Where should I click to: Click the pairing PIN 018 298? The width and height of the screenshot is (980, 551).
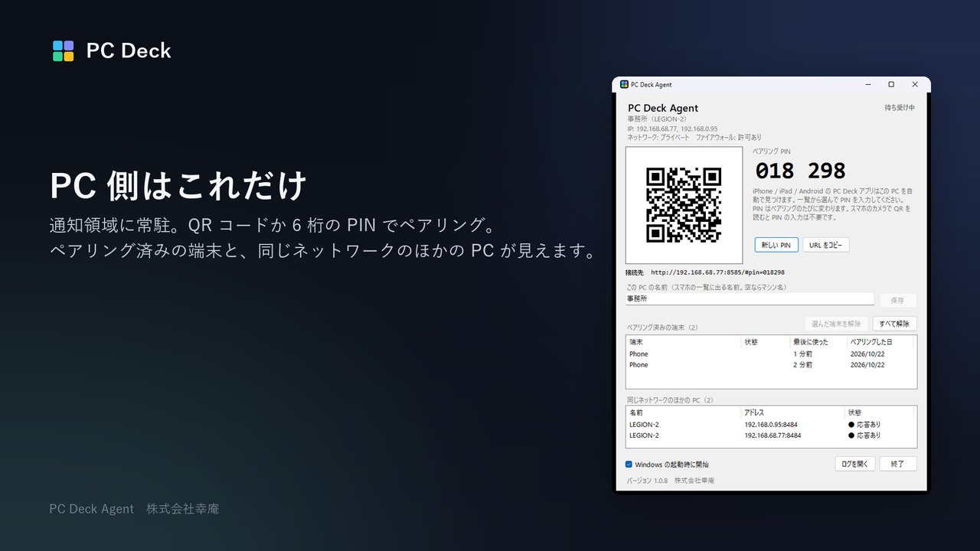point(801,171)
